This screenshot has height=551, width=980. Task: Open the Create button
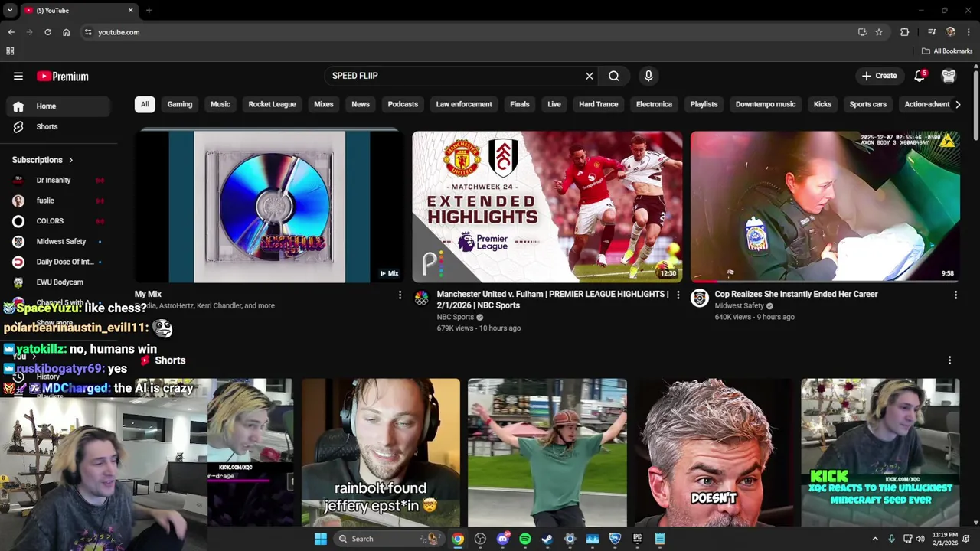click(879, 76)
